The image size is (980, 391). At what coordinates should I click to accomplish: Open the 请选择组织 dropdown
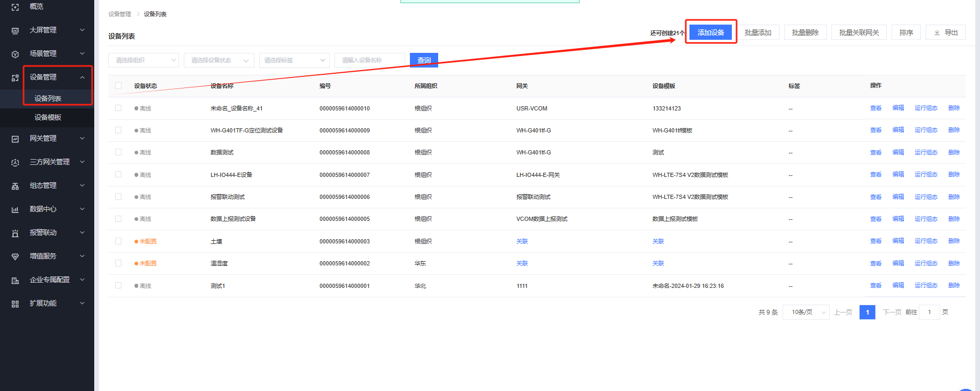tap(143, 60)
